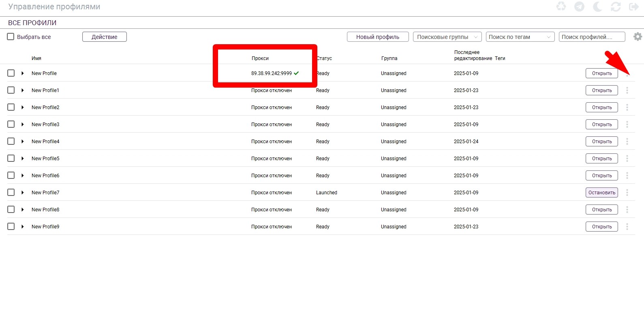Click 'Unassigned' group of New Profile5

[x=394, y=159]
